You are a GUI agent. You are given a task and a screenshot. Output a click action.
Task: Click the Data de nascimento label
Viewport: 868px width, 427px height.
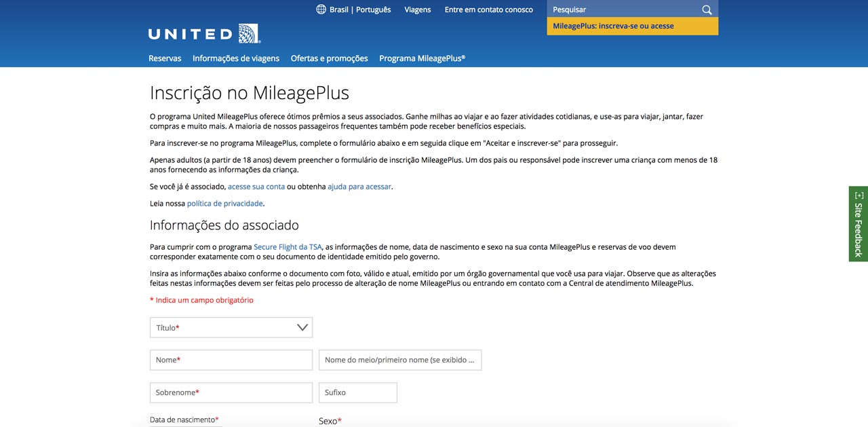[x=184, y=420]
